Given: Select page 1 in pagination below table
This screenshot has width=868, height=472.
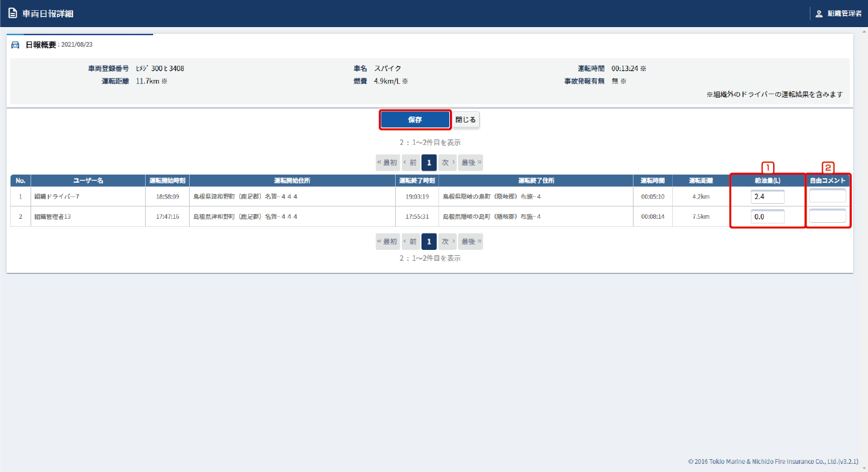Looking at the screenshot, I should point(428,242).
